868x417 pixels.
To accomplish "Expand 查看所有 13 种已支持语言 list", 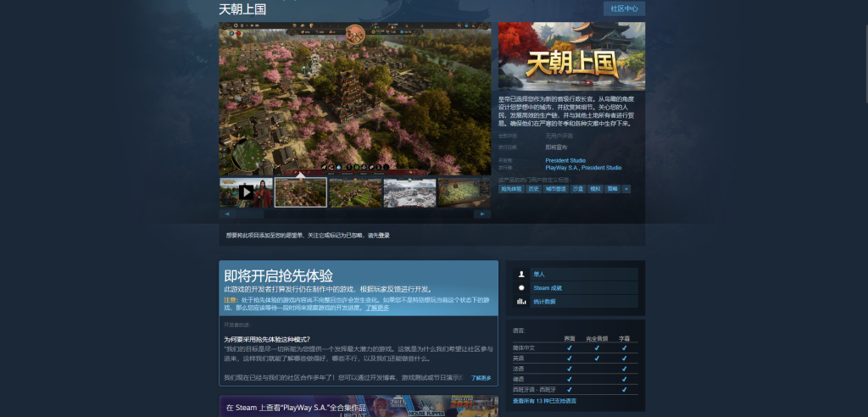I will pos(544,400).
